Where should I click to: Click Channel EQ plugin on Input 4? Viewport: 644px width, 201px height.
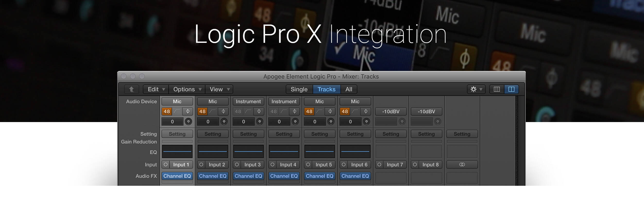pos(284,176)
